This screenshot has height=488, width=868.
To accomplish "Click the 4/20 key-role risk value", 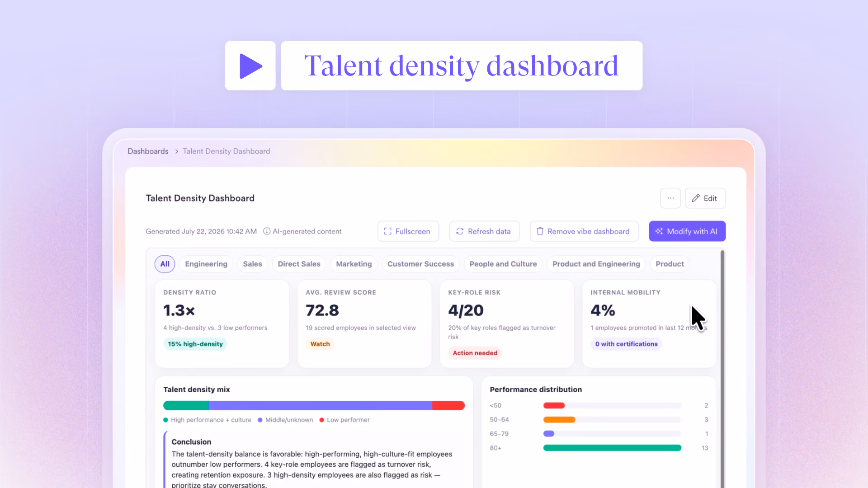I will click(466, 310).
